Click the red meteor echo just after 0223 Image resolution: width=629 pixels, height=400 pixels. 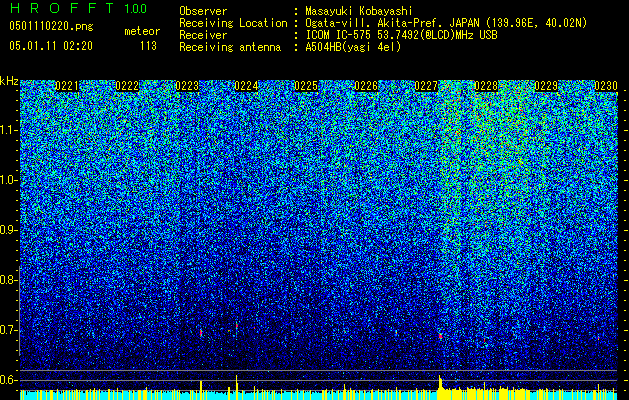click(x=201, y=333)
